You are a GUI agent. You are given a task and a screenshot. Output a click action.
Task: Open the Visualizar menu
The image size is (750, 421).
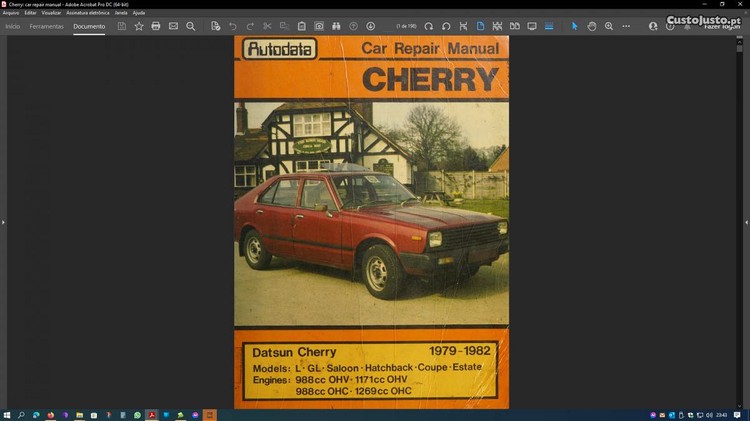tap(51, 12)
